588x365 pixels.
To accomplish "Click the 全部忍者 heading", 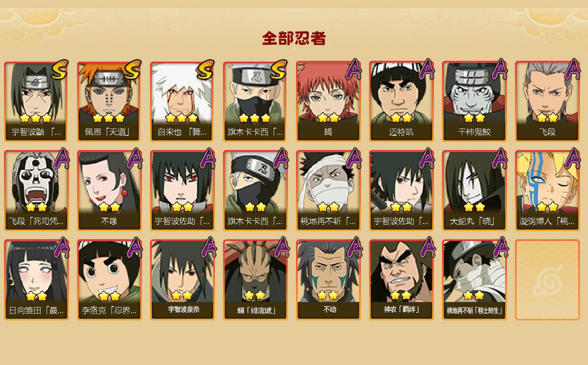I will pyautogui.click(x=294, y=38).
